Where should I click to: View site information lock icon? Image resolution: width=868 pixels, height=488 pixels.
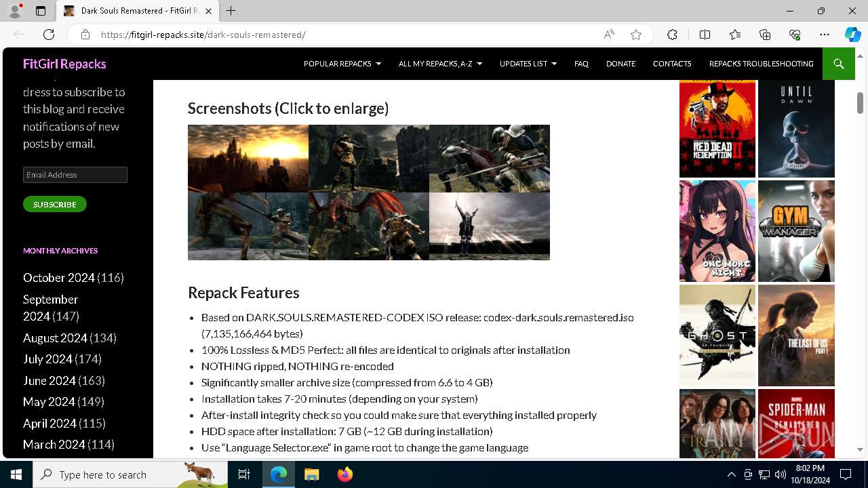point(85,35)
